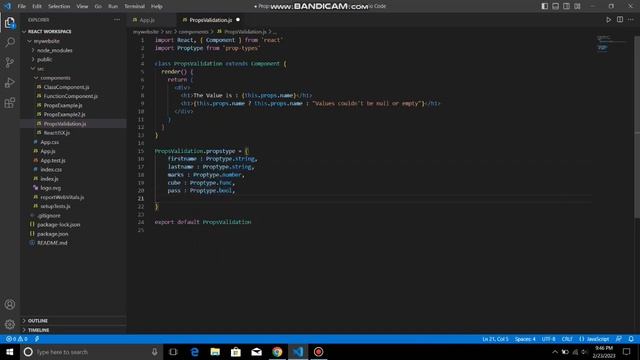Toggle the Secondary Side Bar layout icon

pyautogui.click(x=566, y=6)
